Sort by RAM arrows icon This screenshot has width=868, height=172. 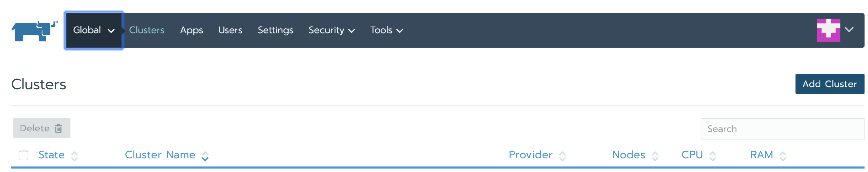(783, 156)
